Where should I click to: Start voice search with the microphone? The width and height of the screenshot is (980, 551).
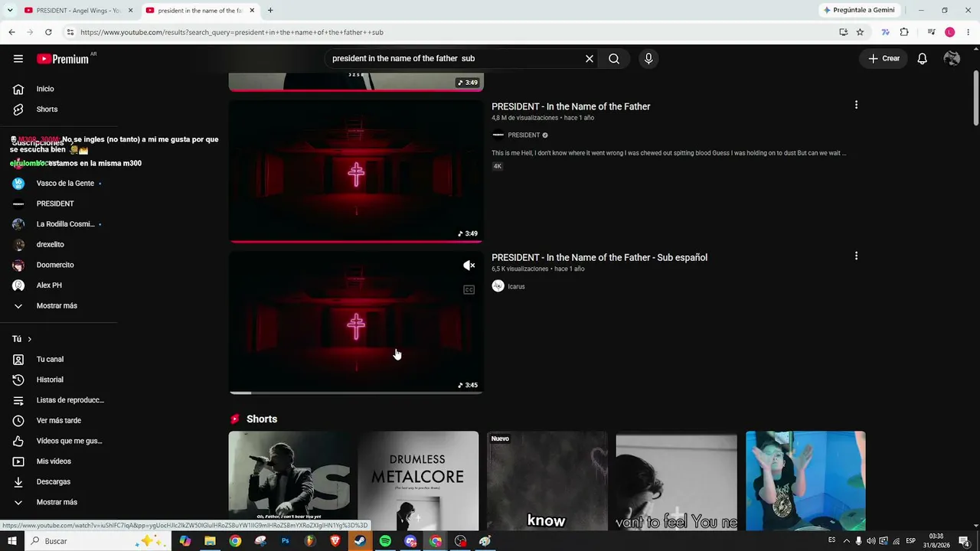click(648, 59)
